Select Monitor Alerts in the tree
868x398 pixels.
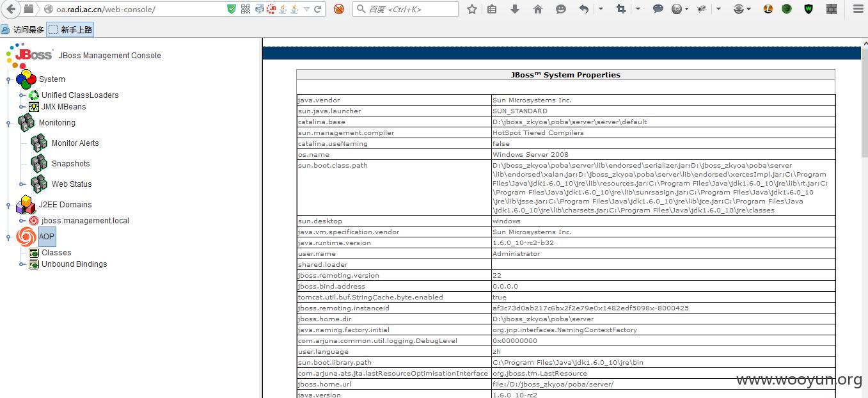75,143
